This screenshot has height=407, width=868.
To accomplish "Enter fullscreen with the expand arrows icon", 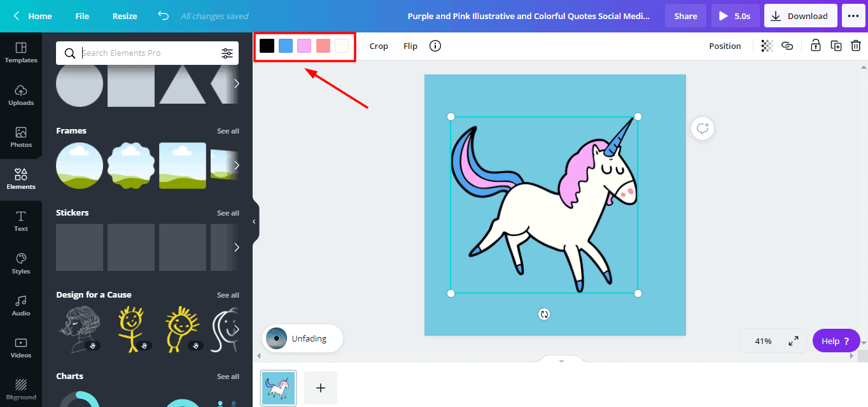I will coord(794,341).
